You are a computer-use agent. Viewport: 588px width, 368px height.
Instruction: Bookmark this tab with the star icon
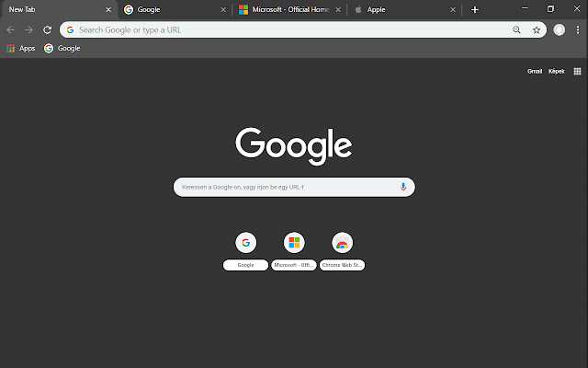tap(537, 30)
